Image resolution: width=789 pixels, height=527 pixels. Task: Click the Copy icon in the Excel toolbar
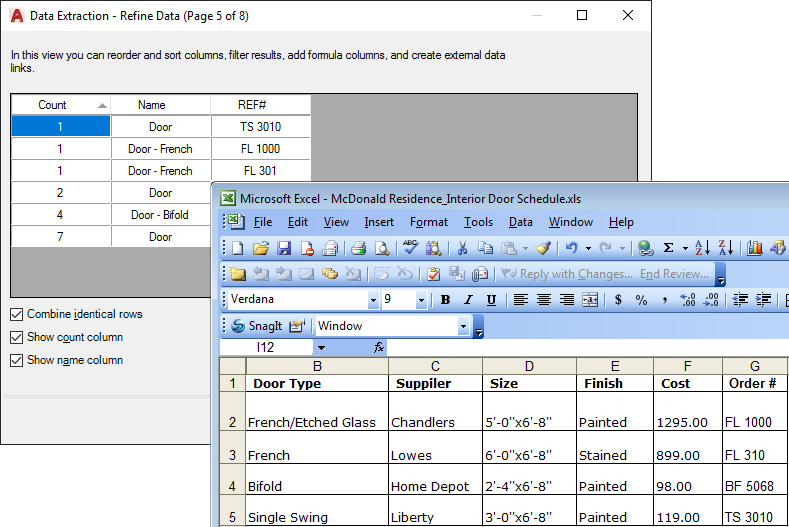click(x=485, y=248)
